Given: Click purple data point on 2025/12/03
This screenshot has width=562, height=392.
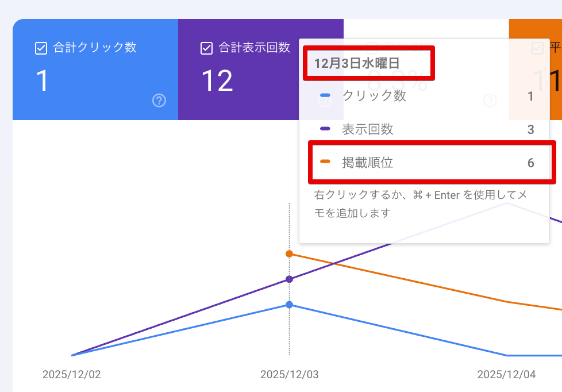Looking at the screenshot, I should [x=289, y=279].
